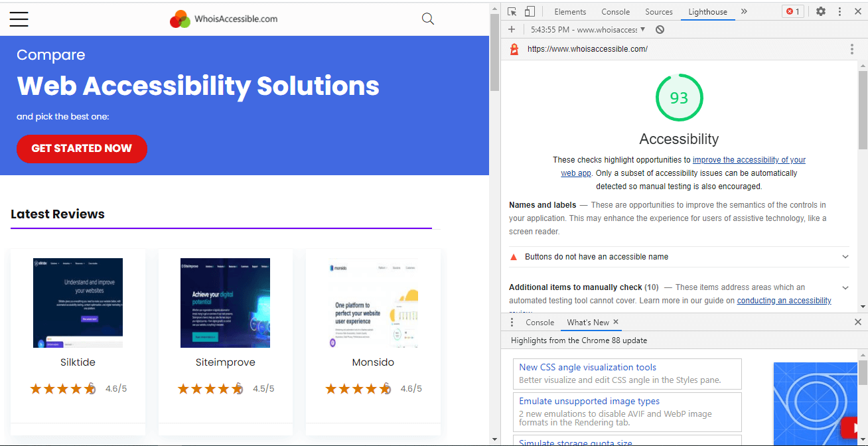868x446 pixels.
Task: Expand Additional items to manually check
Action: click(679, 293)
